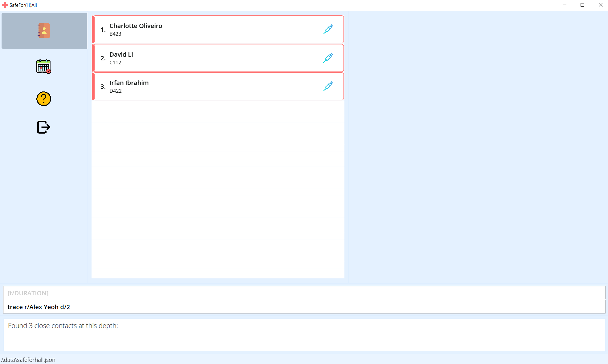The width and height of the screenshot is (608, 364).
Task: Click the index number 3. in the list
Action: pos(103,87)
